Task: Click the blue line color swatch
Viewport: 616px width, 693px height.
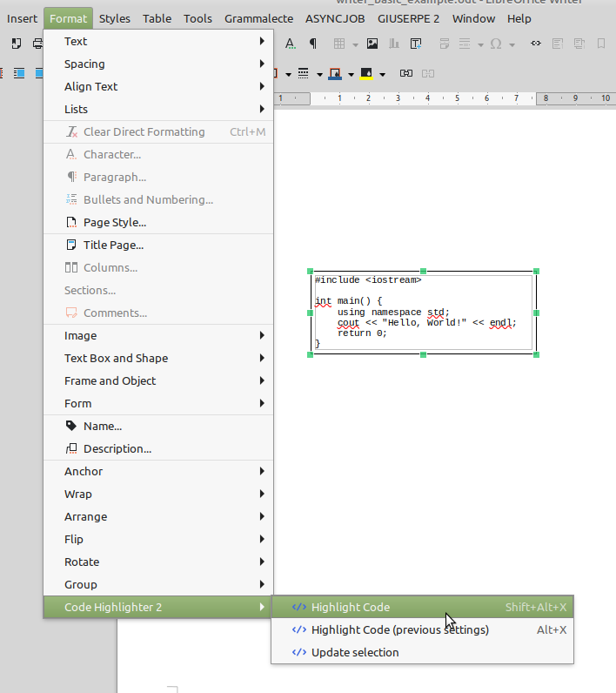Action: tap(336, 73)
